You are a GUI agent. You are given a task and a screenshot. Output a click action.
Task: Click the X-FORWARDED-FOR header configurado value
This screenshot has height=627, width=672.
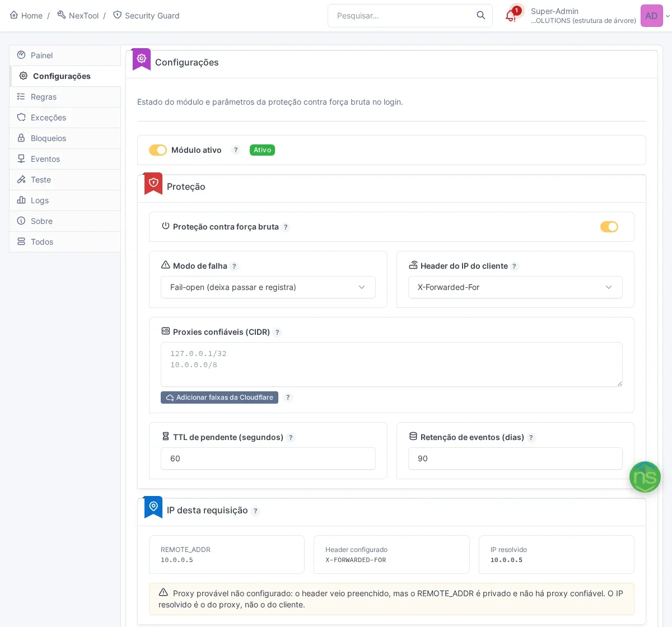(x=356, y=560)
